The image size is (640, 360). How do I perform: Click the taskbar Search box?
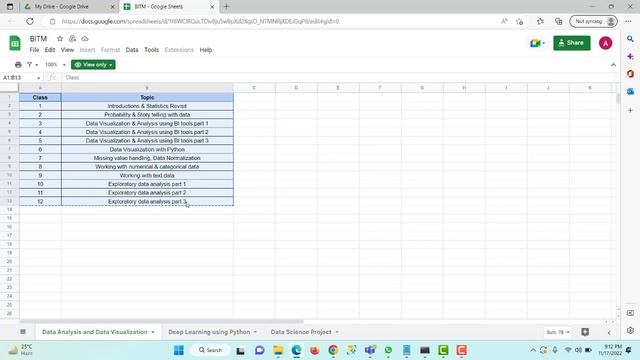[x=211, y=350]
